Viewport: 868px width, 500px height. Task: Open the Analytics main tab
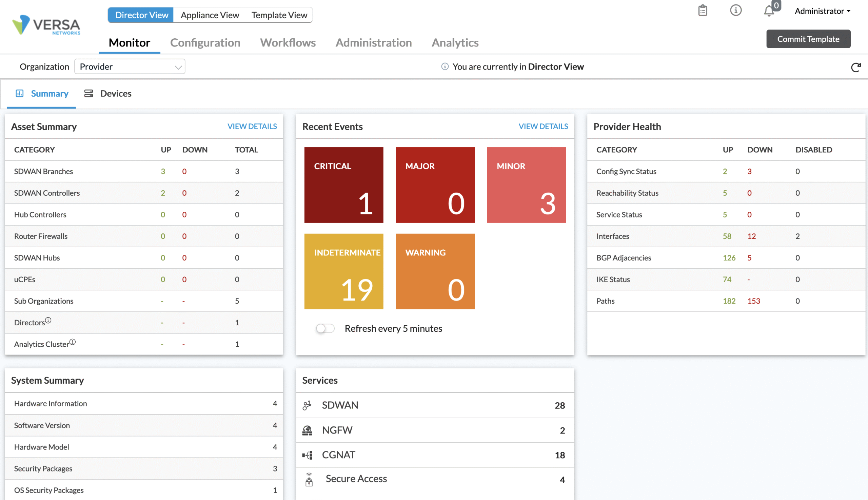455,43
